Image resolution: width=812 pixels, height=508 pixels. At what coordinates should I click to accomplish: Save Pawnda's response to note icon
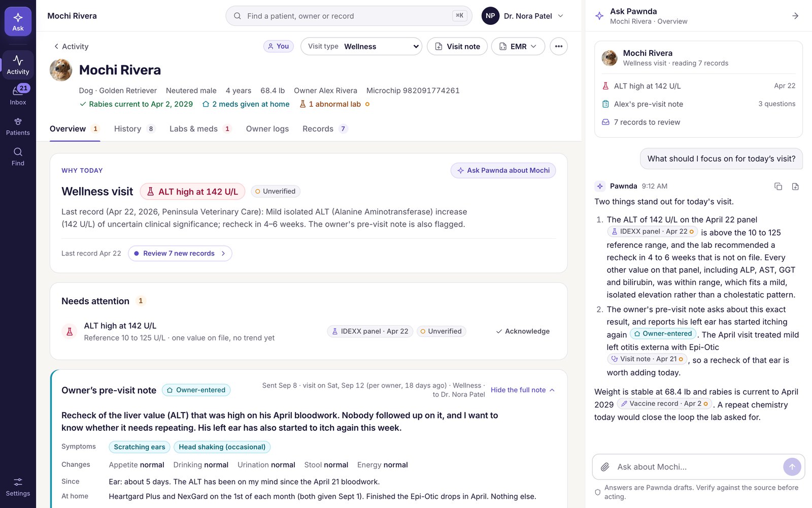click(795, 186)
